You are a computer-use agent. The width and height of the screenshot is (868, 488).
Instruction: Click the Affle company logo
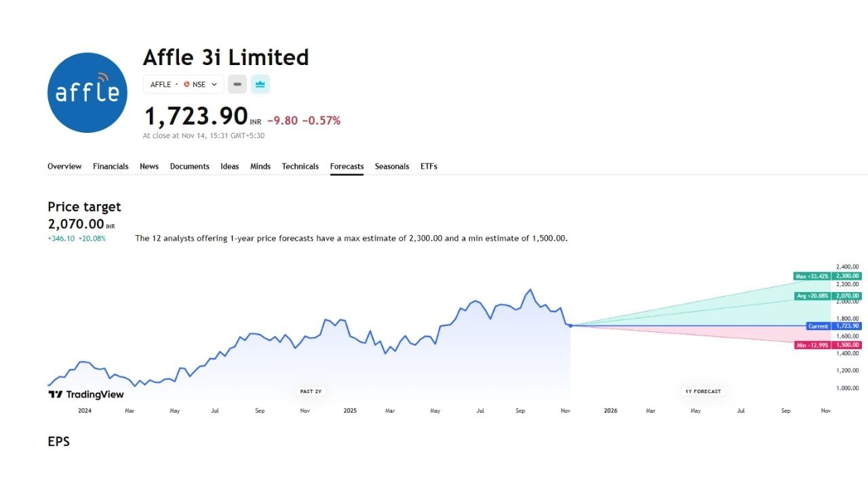pyautogui.click(x=87, y=93)
